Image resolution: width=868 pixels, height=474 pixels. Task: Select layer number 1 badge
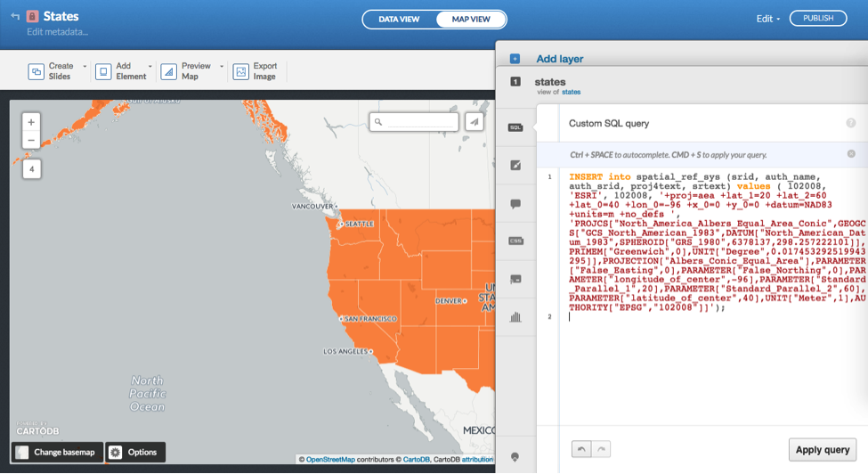515,81
